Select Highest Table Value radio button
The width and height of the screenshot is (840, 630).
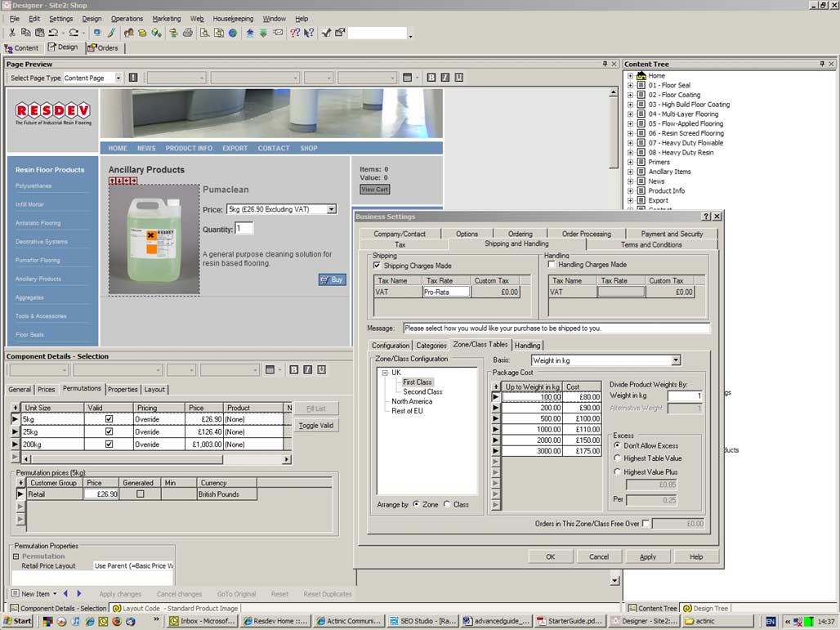[618, 458]
